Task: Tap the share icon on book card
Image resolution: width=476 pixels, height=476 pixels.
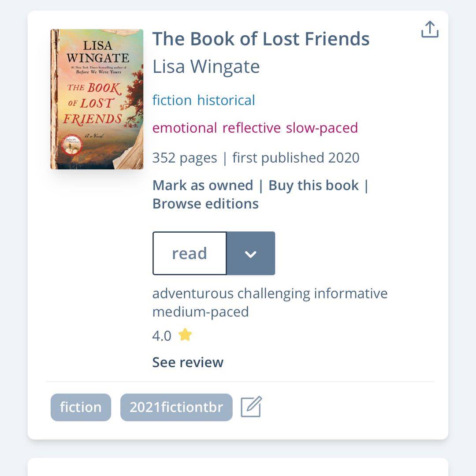Action: (430, 30)
